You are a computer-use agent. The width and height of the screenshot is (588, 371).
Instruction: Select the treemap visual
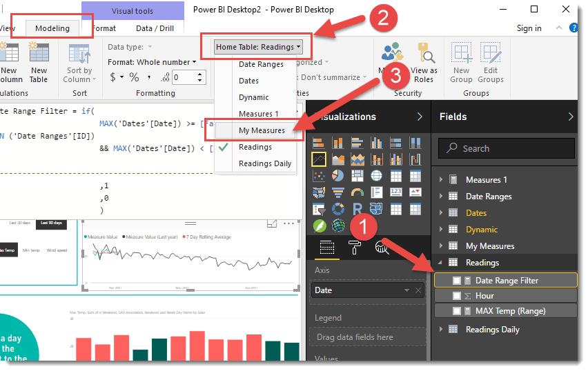[357, 176]
